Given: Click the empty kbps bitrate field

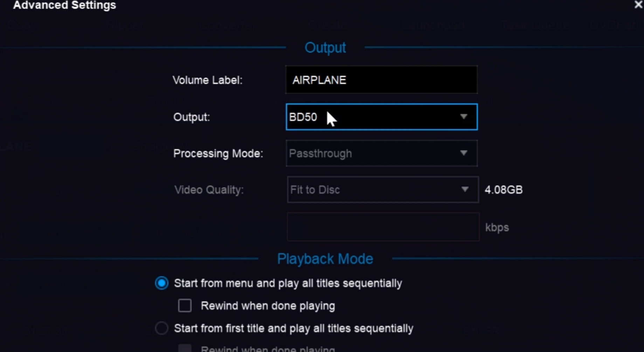Looking at the screenshot, I should coord(383,227).
